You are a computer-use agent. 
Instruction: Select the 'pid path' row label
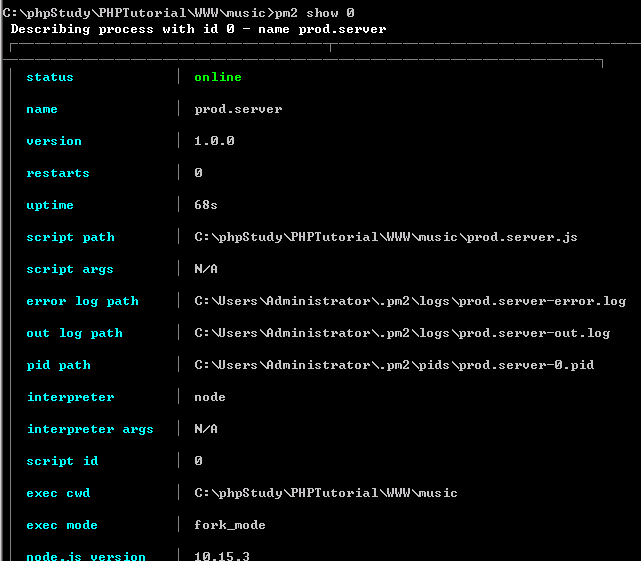(58, 365)
